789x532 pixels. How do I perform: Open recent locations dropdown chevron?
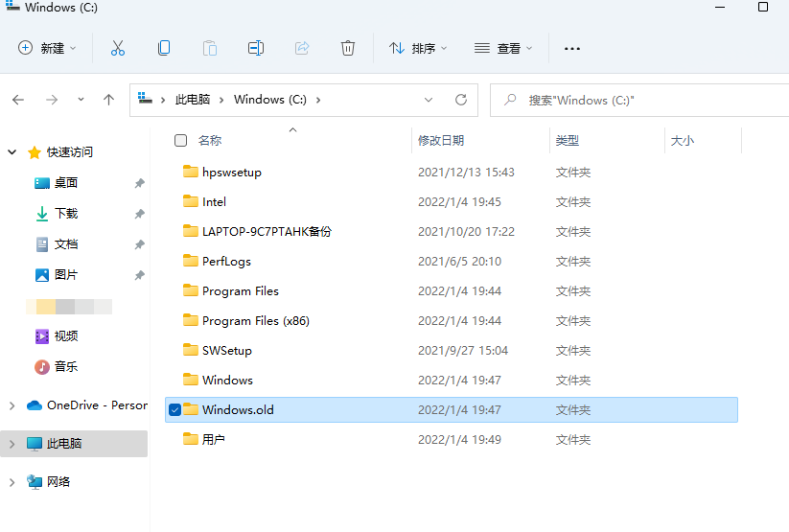pos(81,100)
